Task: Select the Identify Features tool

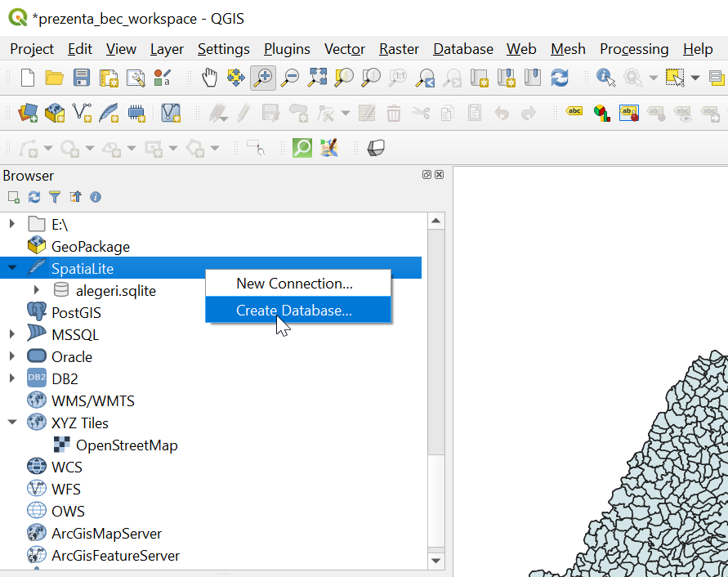Action: tap(605, 78)
